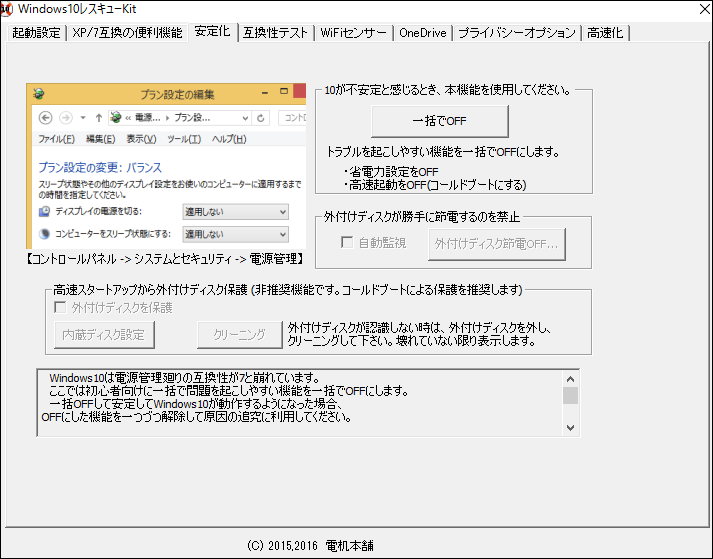Viewport: 713px width, 559px height.
Task: Click ファイル(F) menu in image
Action: pyautogui.click(x=56, y=139)
